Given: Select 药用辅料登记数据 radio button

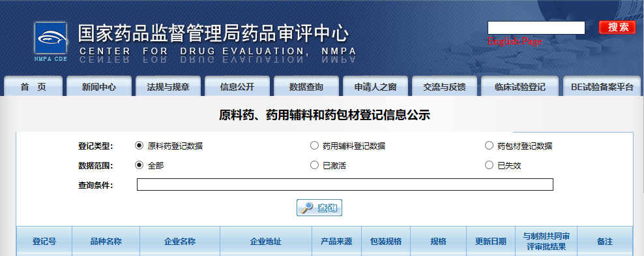Looking at the screenshot, I should point(314,146).
